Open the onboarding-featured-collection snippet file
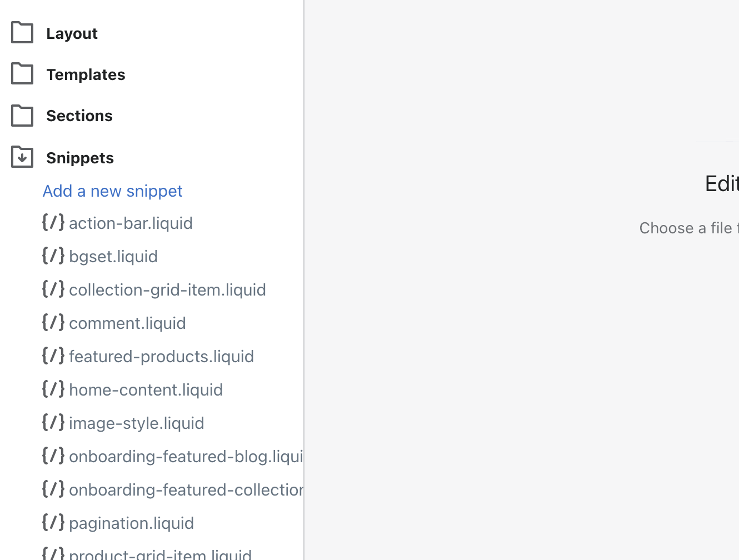Screen dimensions: 739x560 coord(186,490)
